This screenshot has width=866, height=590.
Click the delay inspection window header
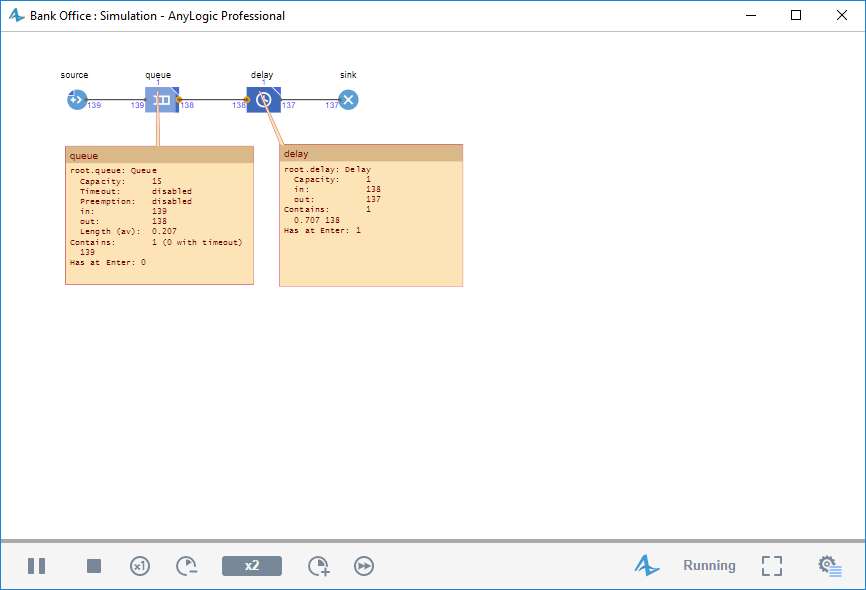coord(371,153)
